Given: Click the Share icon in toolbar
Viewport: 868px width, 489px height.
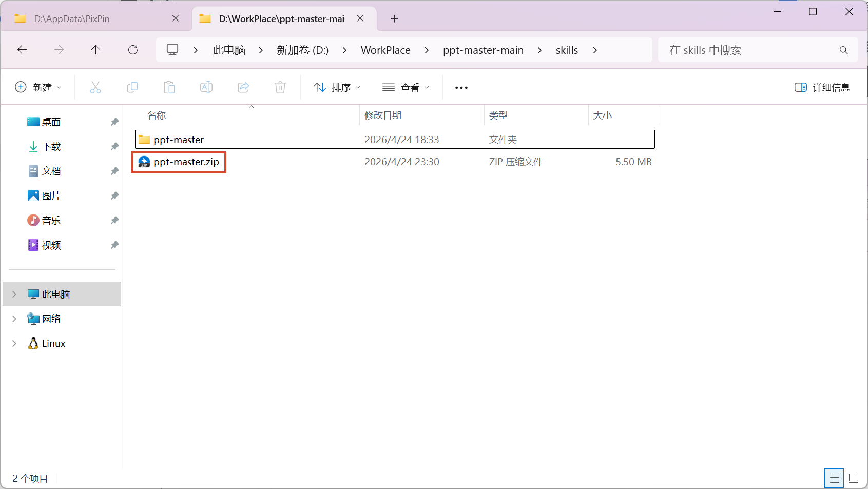Looking at the screenshot, I should [x=243, y=87].
